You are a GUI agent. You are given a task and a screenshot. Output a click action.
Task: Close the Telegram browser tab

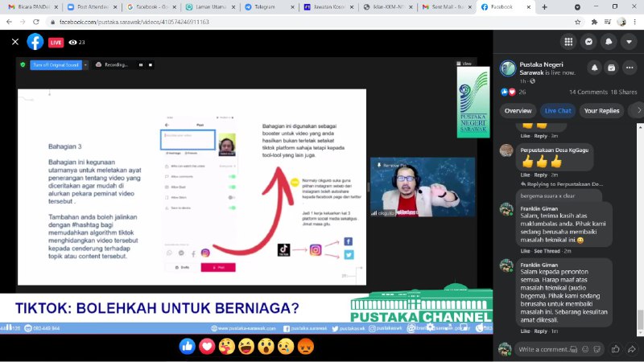[292, 7]
